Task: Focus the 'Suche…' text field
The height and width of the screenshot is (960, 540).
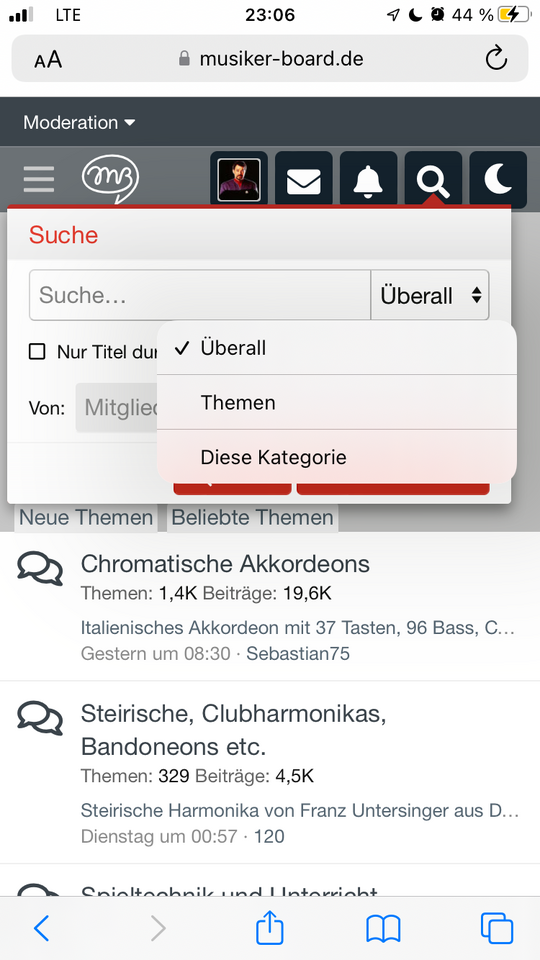Action: pos(200,295)
